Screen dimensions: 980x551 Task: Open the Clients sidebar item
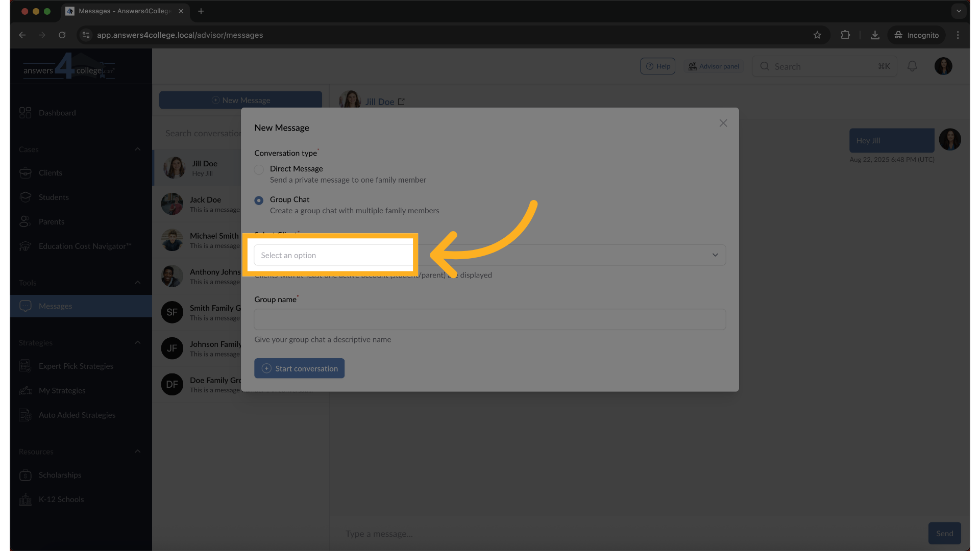50,173
